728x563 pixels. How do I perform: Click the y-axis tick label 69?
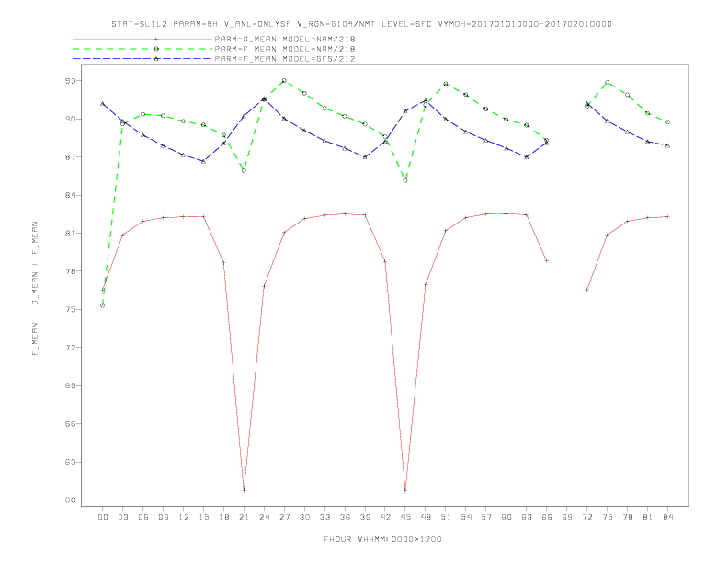[70, 385]
